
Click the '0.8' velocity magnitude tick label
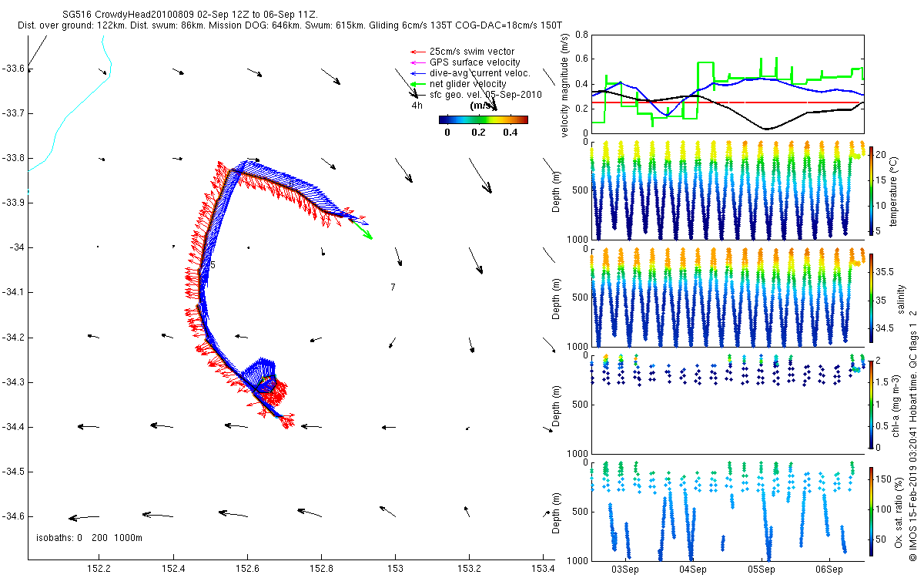[581, 35]
